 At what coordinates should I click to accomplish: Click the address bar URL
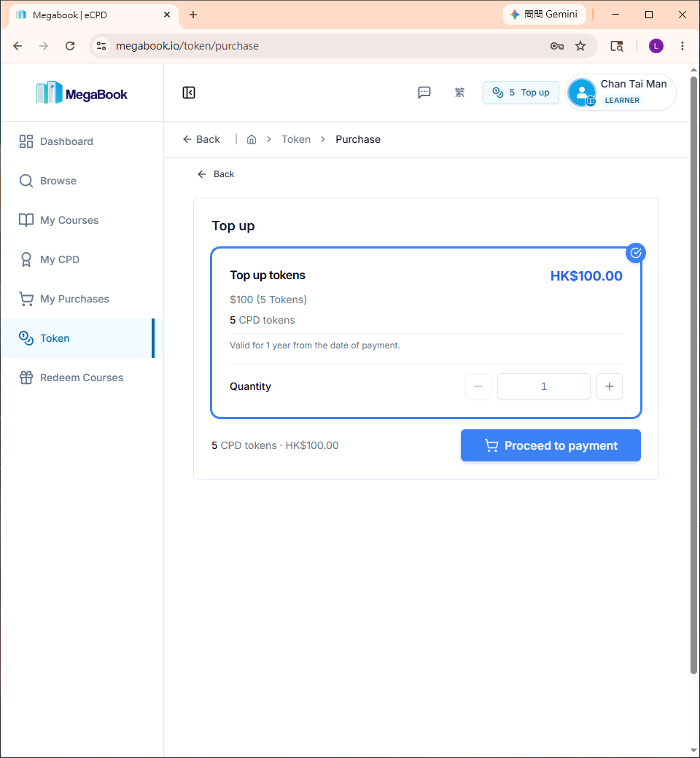point(187,46)
